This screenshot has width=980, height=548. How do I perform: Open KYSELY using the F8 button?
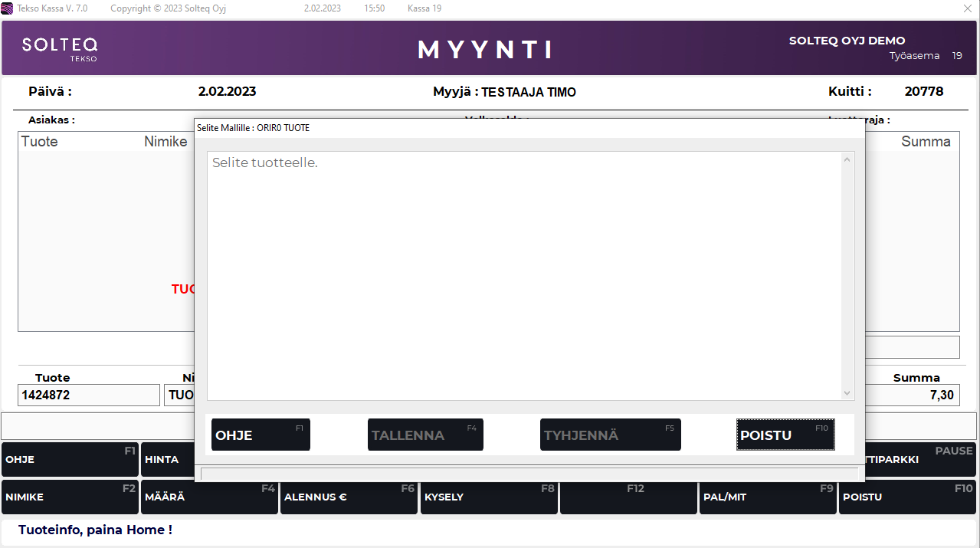(x=488, y=497)
